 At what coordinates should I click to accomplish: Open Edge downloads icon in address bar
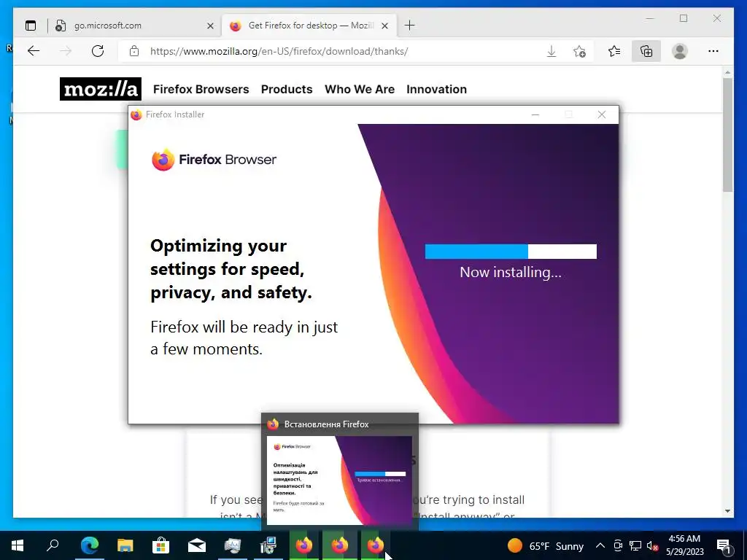551,51
